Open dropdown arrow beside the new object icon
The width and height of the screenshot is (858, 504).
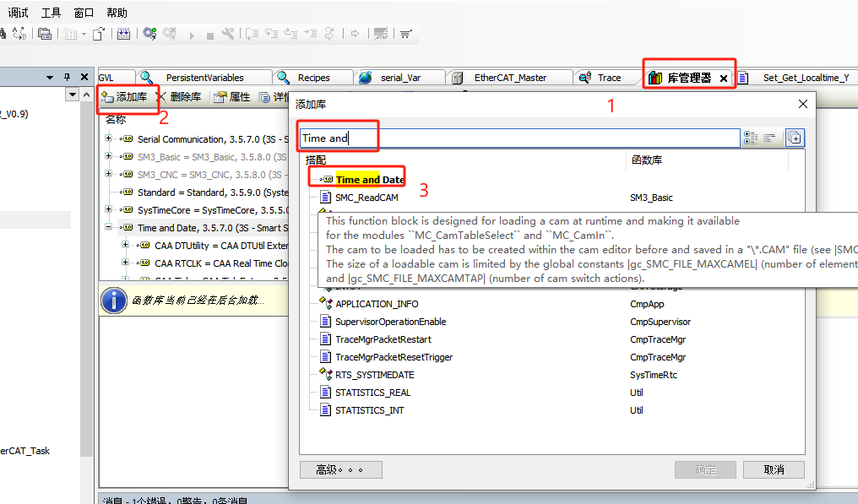coord(84,34)
